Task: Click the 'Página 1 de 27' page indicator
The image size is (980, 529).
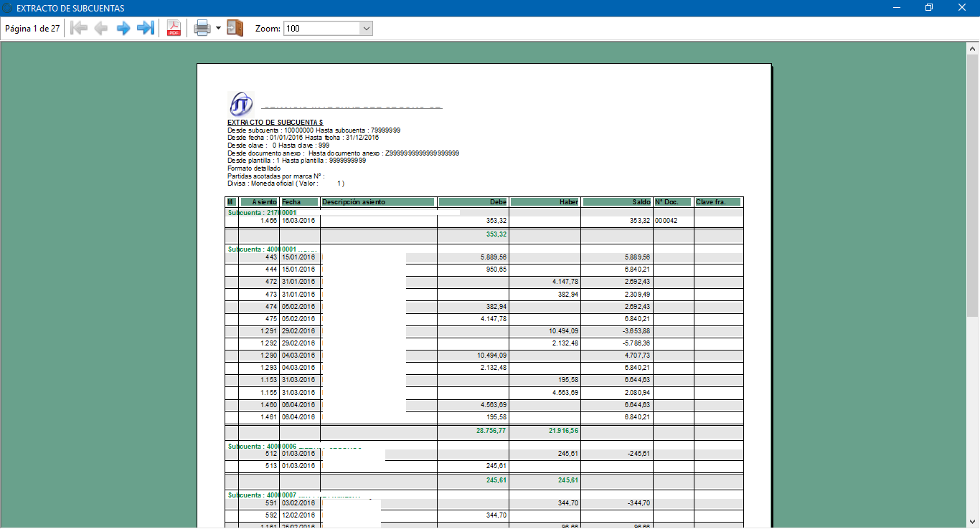Action: 32,29
